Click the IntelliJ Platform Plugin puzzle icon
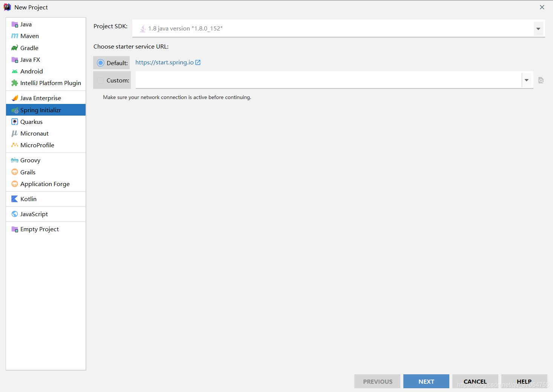Viewport: 553px width, 392px height. [15, 83]
